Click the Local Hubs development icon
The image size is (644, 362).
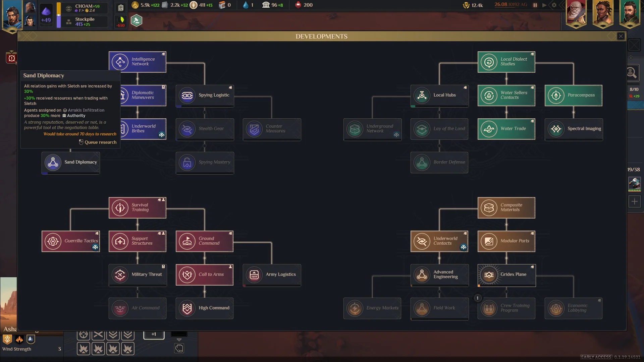click(422, 96)
